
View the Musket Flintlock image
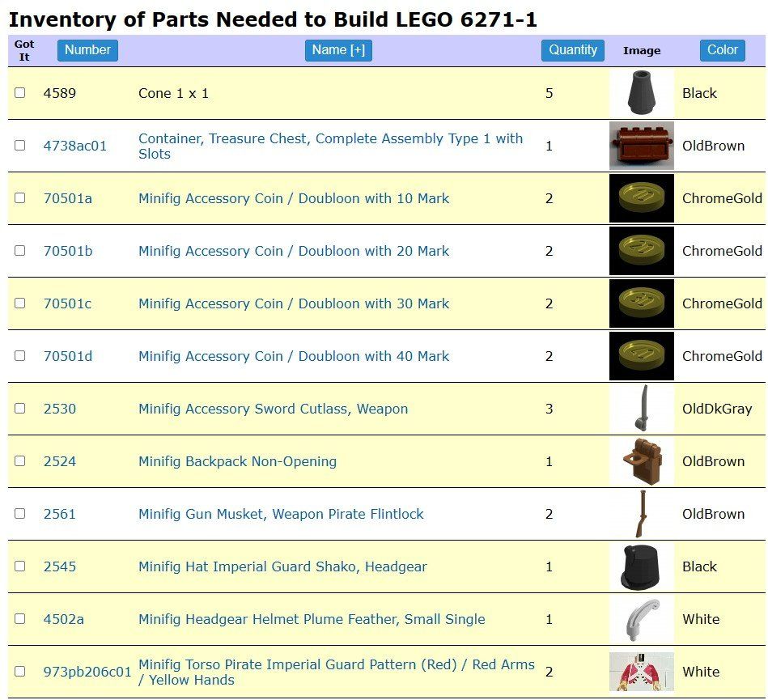pos(642,514)
